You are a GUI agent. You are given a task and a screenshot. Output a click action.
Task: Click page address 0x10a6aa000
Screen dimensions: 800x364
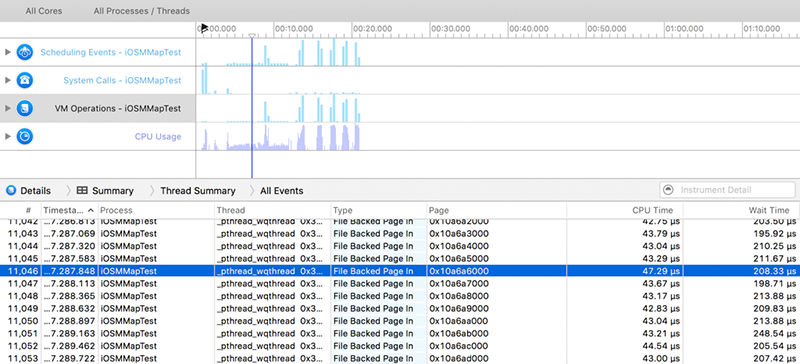(459, 321)
